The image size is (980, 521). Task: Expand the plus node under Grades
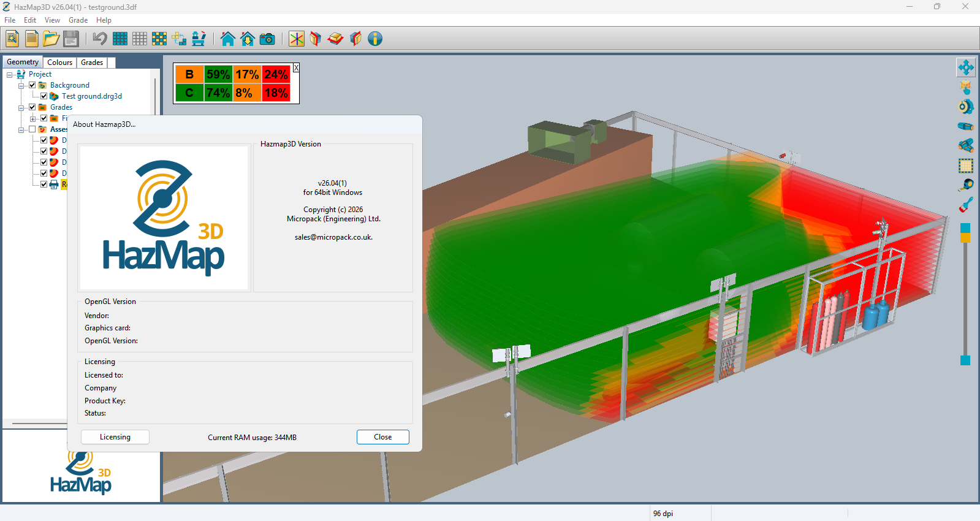tap(32, 118)
